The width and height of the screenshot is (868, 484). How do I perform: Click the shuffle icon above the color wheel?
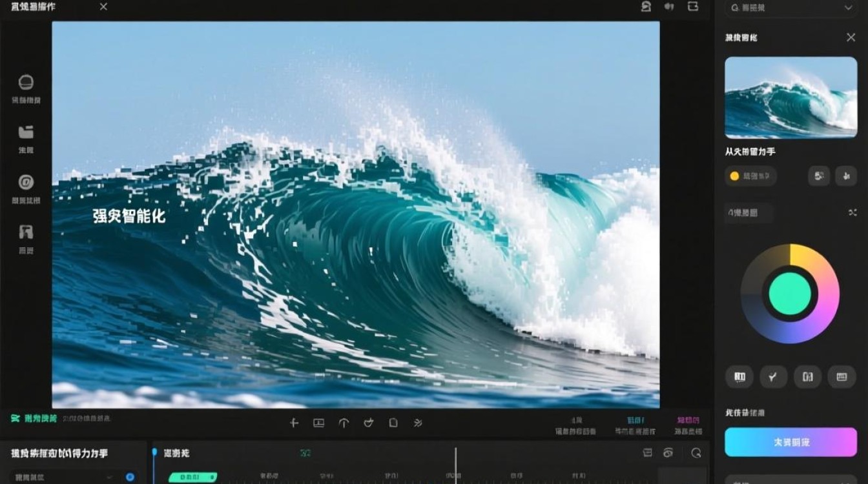point(852,212)
